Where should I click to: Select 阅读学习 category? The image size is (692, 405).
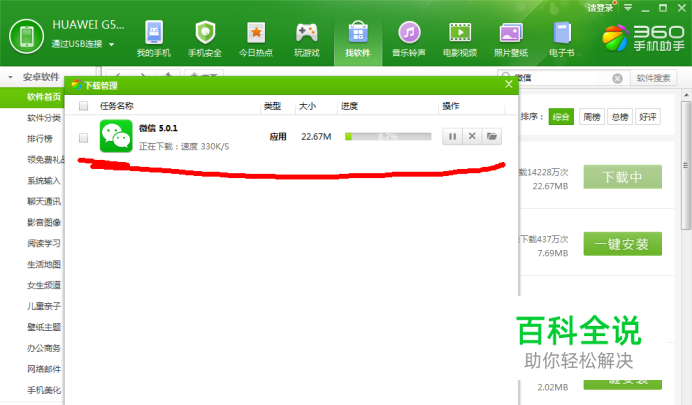44,244
